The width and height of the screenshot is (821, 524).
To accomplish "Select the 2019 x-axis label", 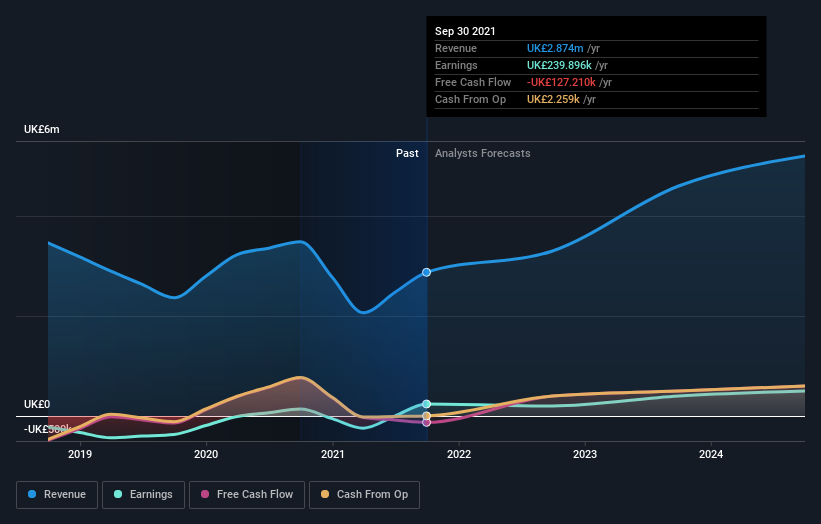I will pos(80,454).
